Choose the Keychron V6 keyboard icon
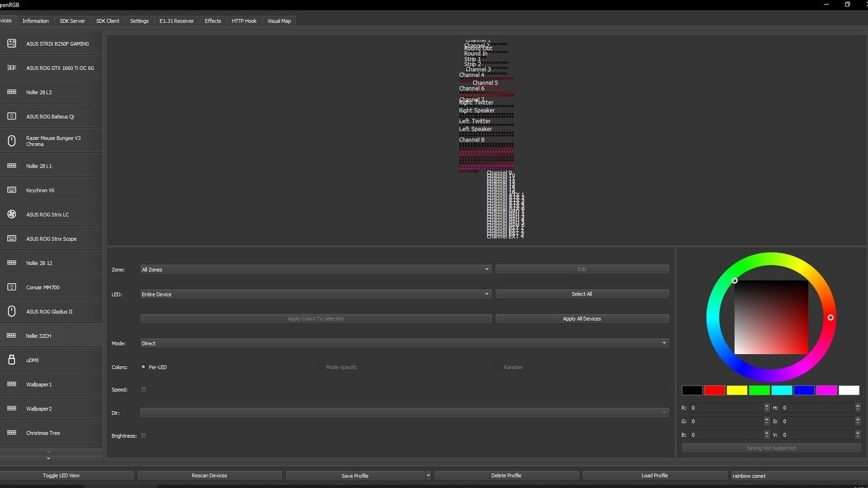 click(x=11, y=190)
